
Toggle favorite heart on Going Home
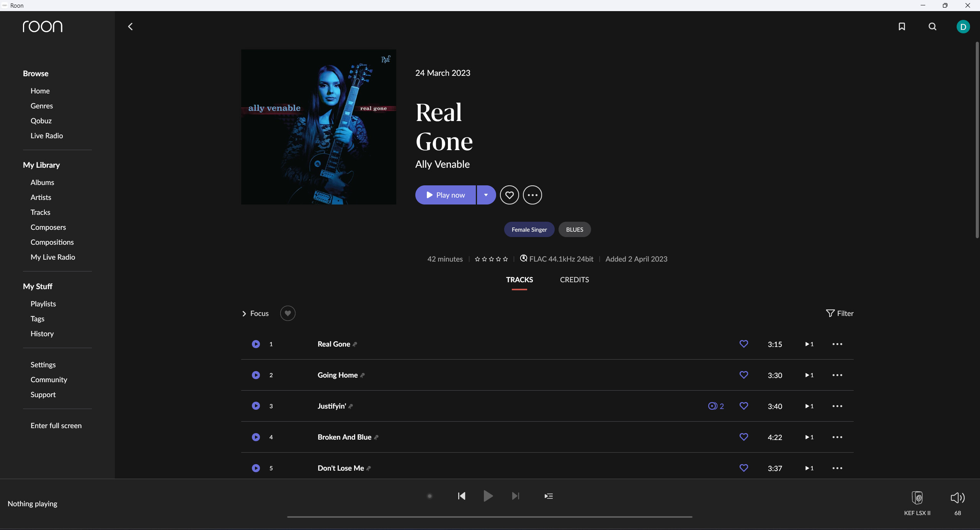click(x=743, y=375)
